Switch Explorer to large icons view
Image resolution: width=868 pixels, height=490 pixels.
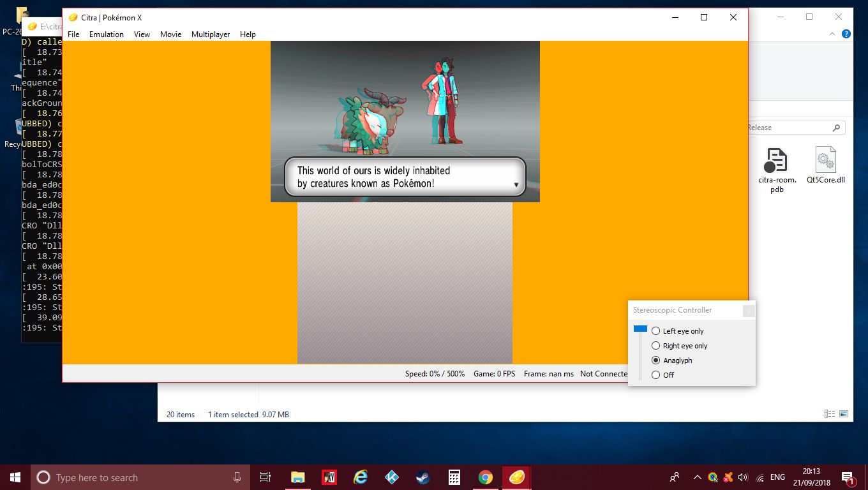click(843, 414)
